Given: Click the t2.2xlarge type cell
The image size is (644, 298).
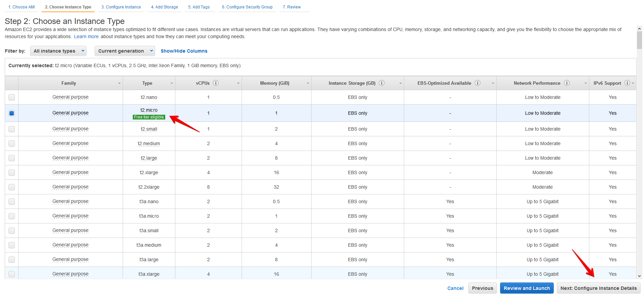Looking at the screenshot, I should pyautogui.click(x=149, y=187).
